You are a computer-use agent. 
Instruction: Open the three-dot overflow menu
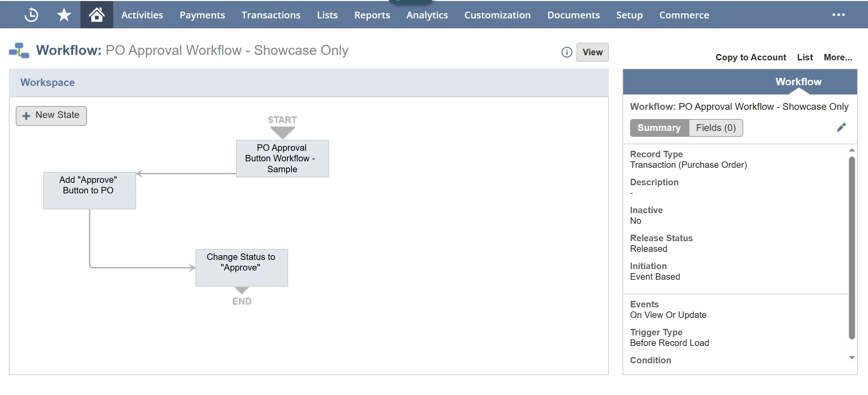838,15
